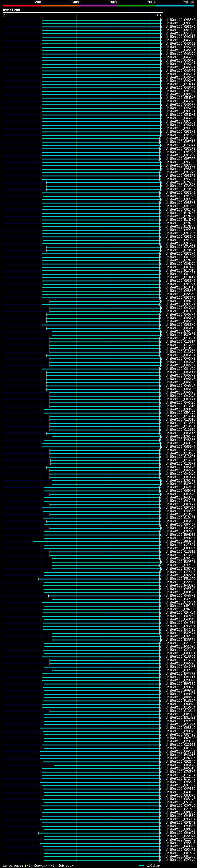Select hit label UniRef100_Q9FEY5
This screenshot has height=868, width=197.
[x=180, y=589]
